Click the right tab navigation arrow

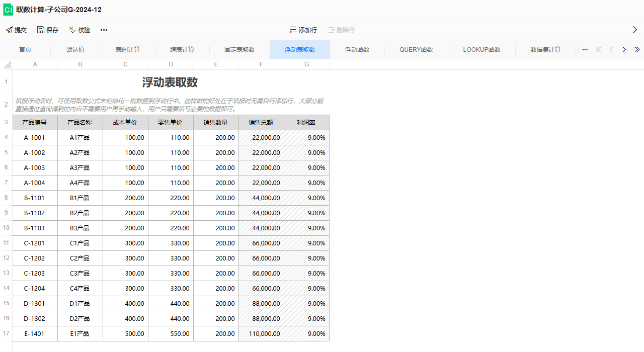624,49
